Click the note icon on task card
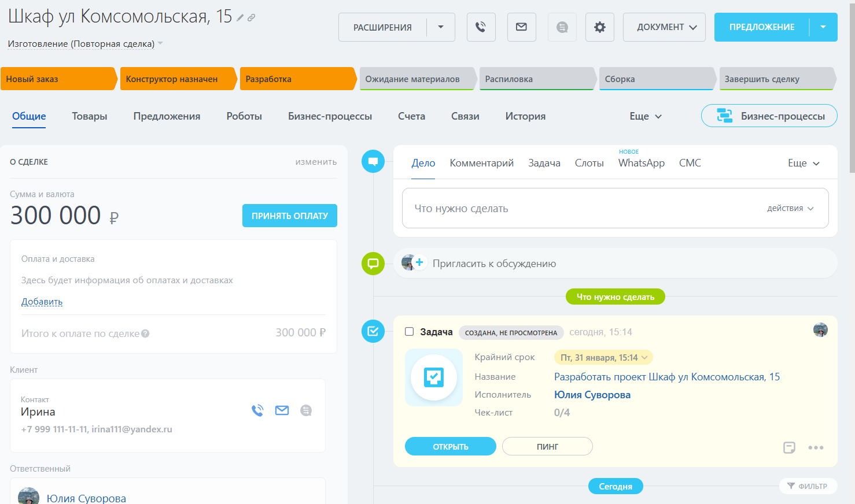This screenshot has height=504, width=855. (789, 447)
